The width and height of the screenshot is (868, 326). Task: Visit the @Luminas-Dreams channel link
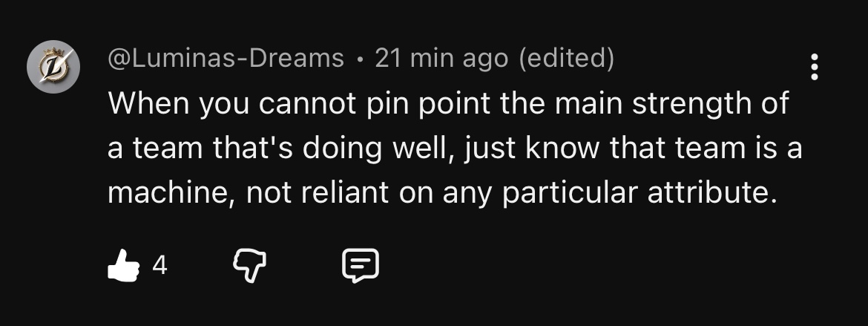226,58
